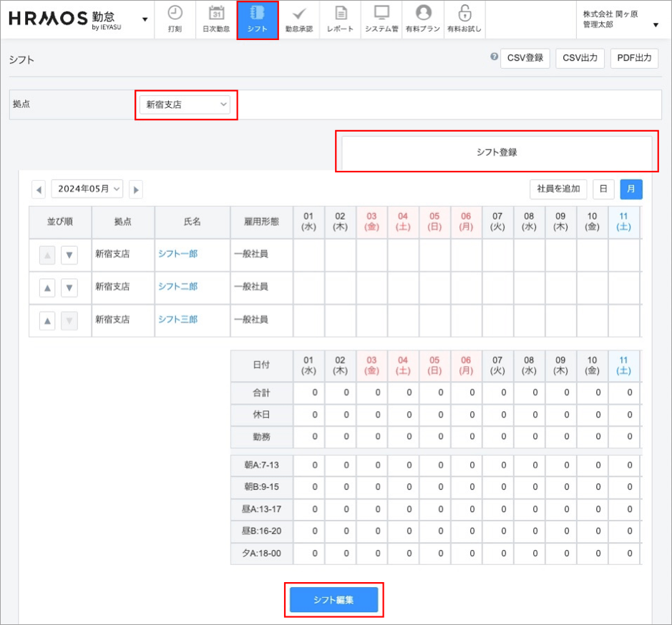Viewport: 672px width, 625px height.
Task: Click シフト一郎's 01(水) shift cell
Action: pyautogui.click(x=308, y=254)
